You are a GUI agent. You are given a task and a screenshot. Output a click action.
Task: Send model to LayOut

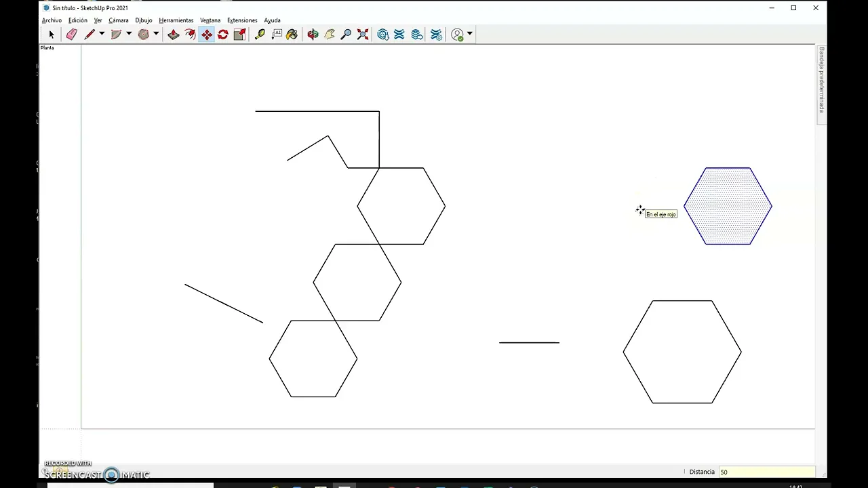(x=417, y=35)
